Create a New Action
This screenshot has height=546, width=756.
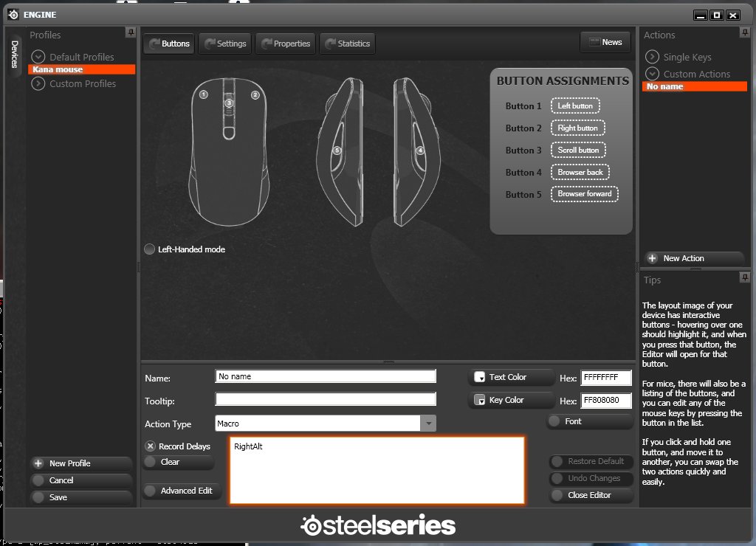[x=694, y=258]
